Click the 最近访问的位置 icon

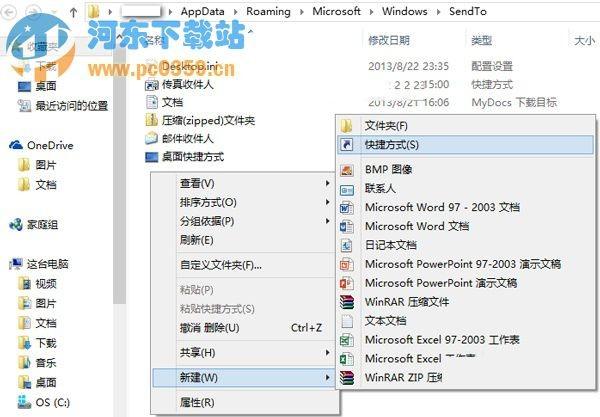click(x=24, y=105)
